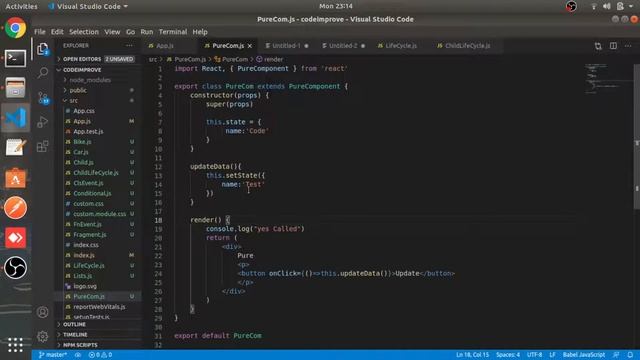Open the Selection menu
Image resolution: width=640 pixels, height=360 pixels.
pyautogui.click(x=84, y=32)
